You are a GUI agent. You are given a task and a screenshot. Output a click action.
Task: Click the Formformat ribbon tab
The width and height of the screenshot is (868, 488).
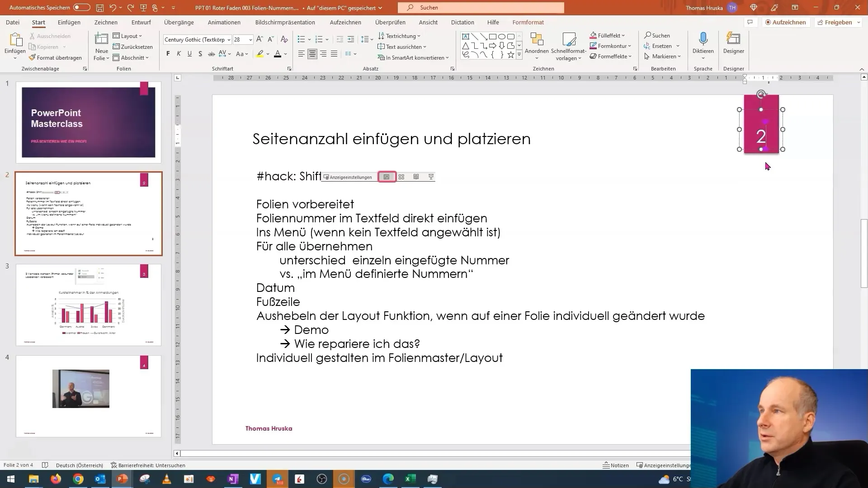(528, 22)
